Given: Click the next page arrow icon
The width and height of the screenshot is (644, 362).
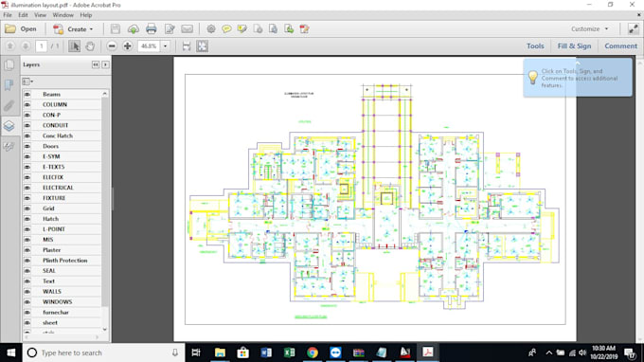Looking at the screenshot, I should click(26, 46).
